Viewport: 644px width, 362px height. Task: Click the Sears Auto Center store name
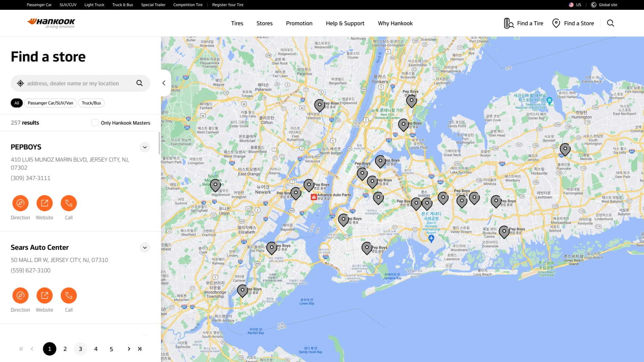point(40,248)
